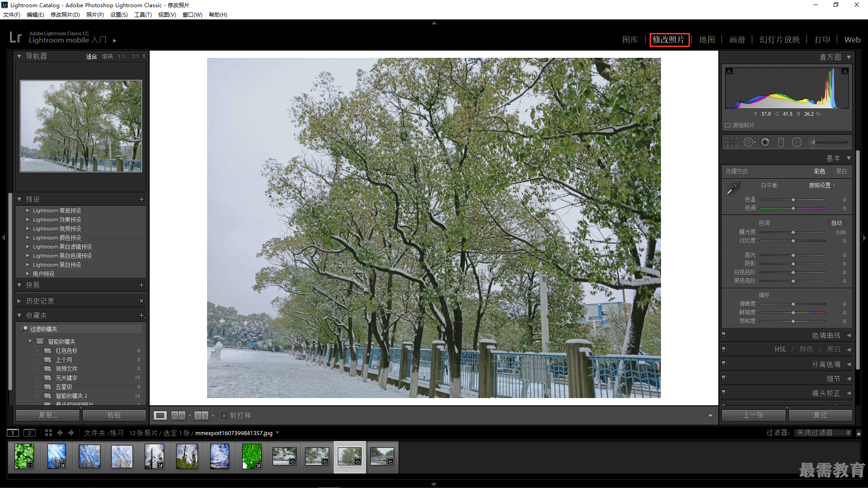Set treatment to 彩色

point(820,171)
